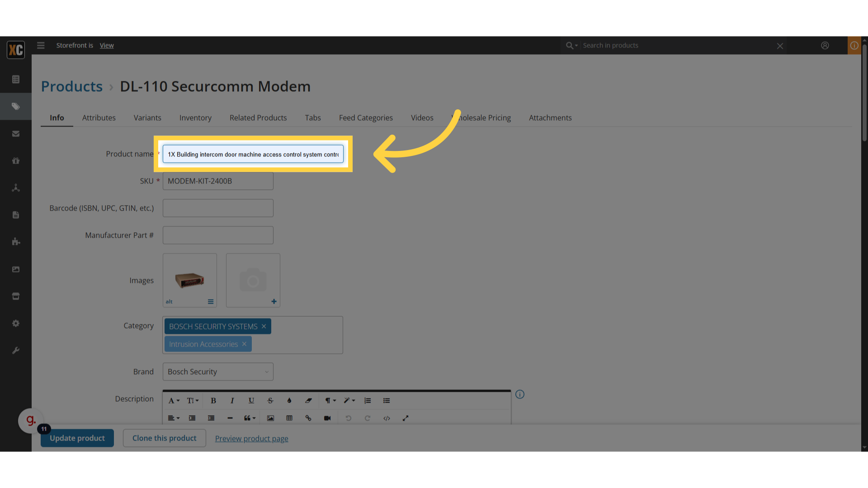Insert table into description
This screenshot has height=488, width=868.
click(x=289, y=418)
